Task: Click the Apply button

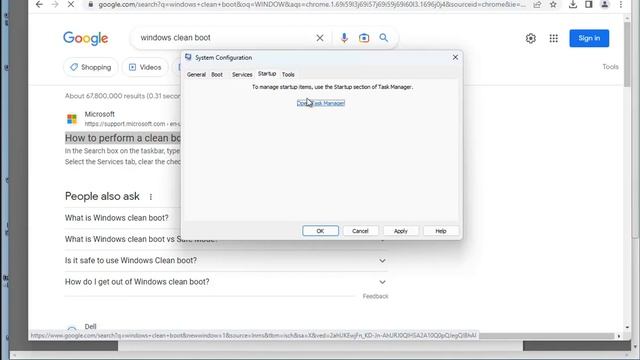Action: pos(401,231)
